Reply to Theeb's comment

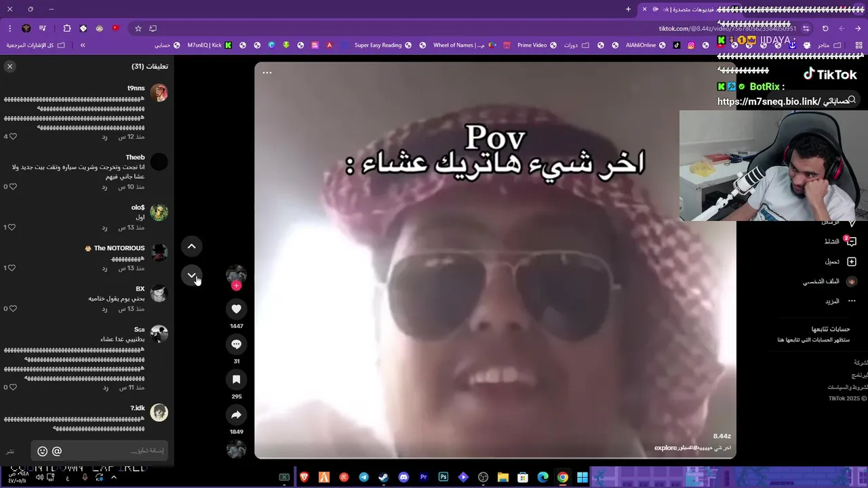click(x=105, y=186)
